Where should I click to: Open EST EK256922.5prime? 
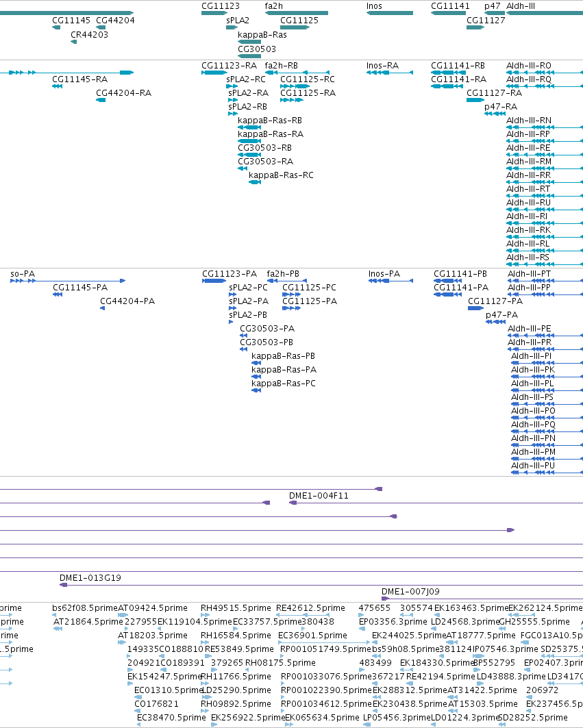coord(247,718)
